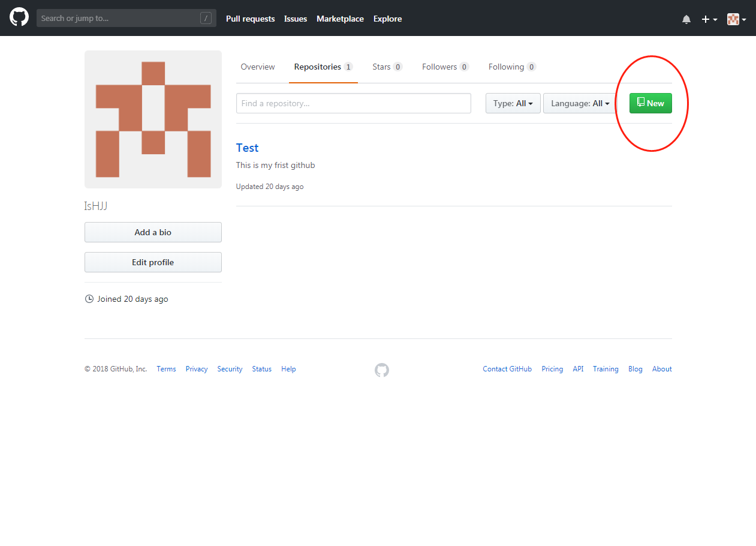The width and height of the screenshot is (756, 546).
Task: Click 'Updated 20 days ago' text
Action: [270, 187]
